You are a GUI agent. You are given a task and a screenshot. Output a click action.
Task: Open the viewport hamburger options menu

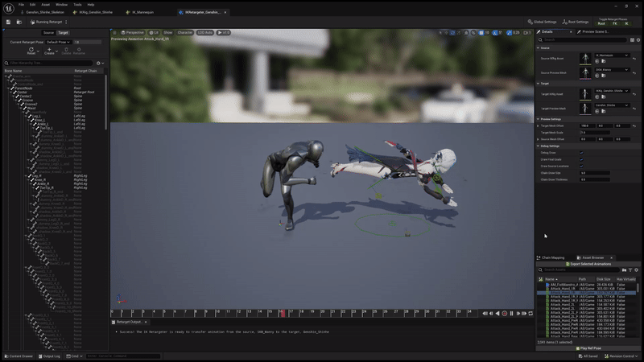tap(114, 32)
